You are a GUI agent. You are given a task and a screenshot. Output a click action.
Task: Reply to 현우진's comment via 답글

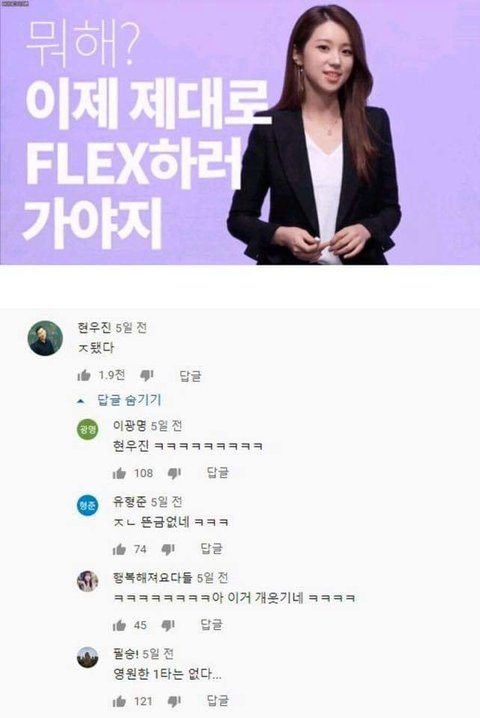pos(190,376)
